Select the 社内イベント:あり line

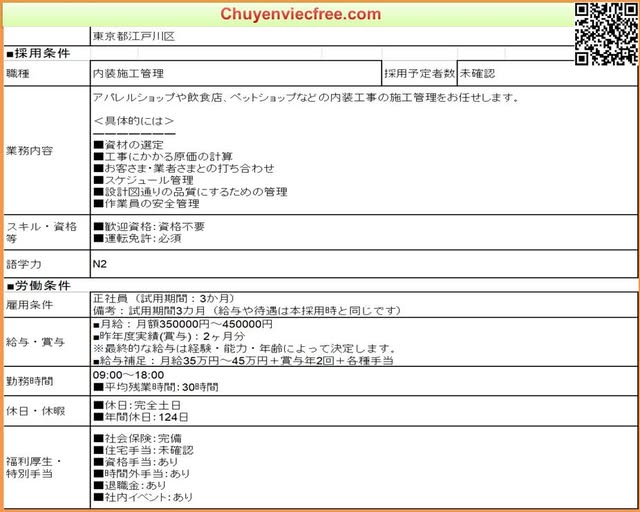pos(143,497)
